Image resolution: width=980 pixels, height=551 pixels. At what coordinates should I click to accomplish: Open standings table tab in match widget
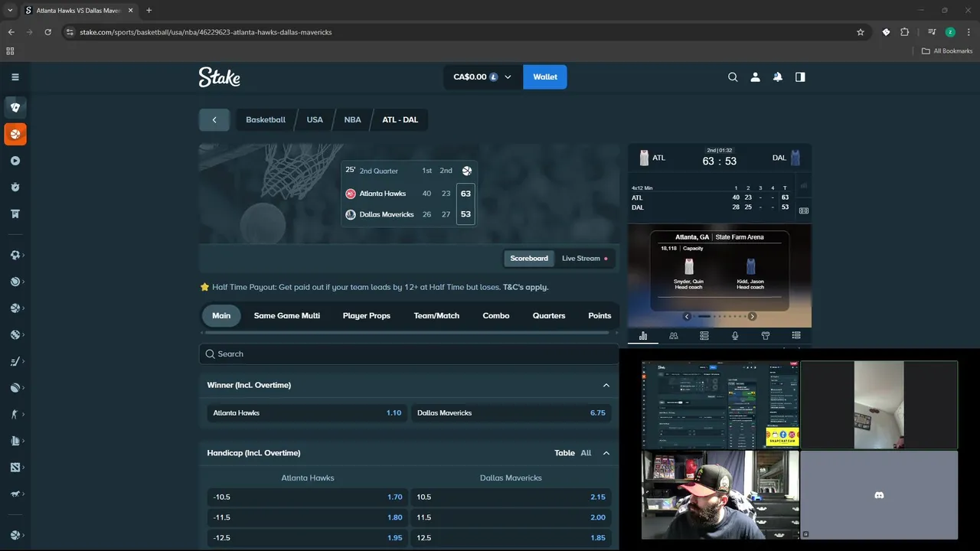tap(704, 335)
